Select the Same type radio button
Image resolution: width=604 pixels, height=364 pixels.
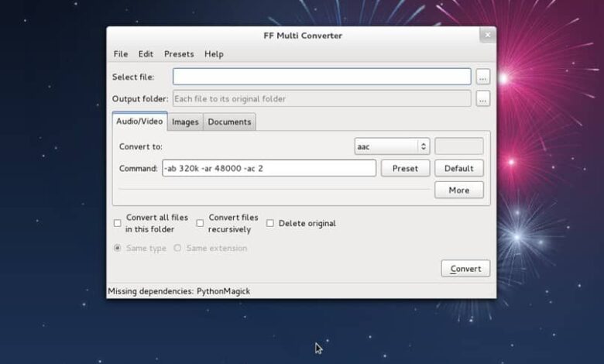(x=118, y=248)
